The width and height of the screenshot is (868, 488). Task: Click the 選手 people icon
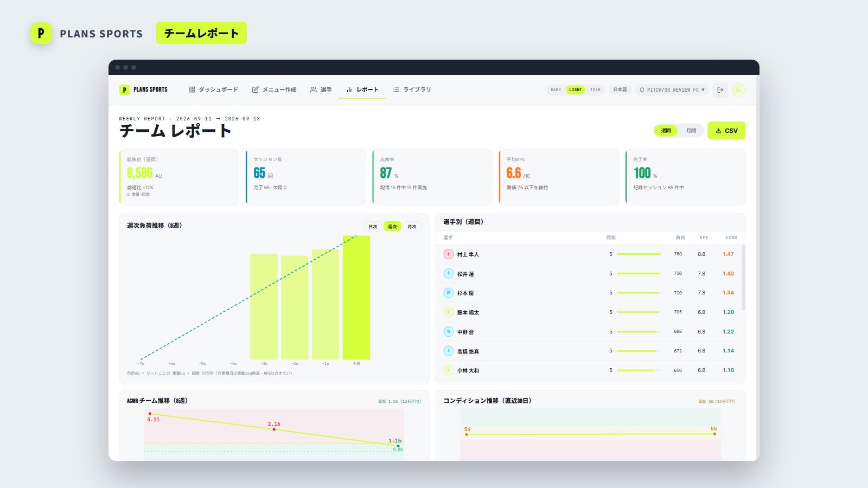coord(314,89)
